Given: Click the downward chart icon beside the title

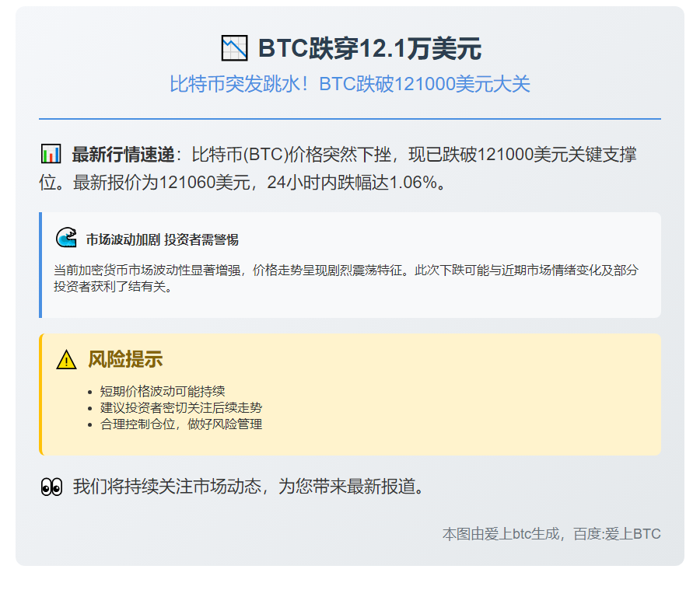Looking at the screenshot, I should click(x=234, y=48).
